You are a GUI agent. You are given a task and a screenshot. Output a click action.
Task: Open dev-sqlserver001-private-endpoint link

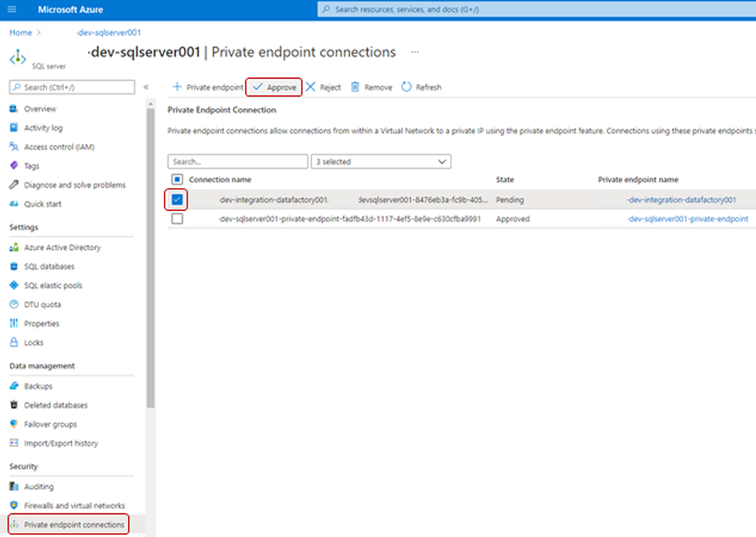pyautogui.click(x=687, y=219)
